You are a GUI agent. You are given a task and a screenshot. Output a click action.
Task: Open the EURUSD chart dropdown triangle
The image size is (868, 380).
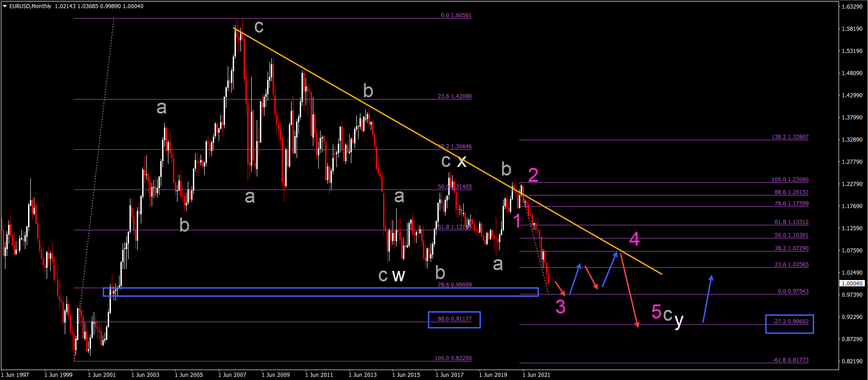(5, 6)
